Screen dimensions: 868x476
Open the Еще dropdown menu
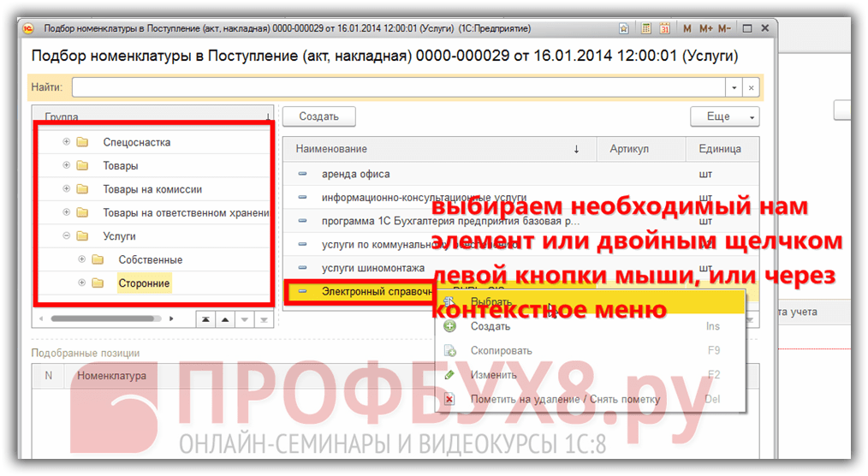coord(724,116)
